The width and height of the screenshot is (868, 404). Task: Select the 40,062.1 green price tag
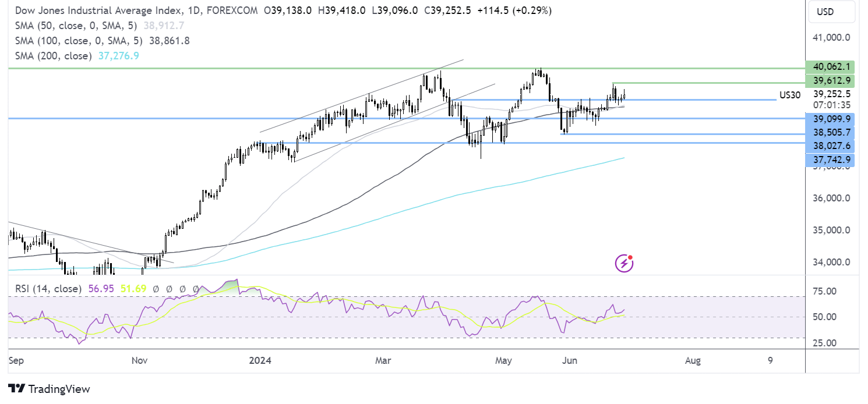coord(829,66)
